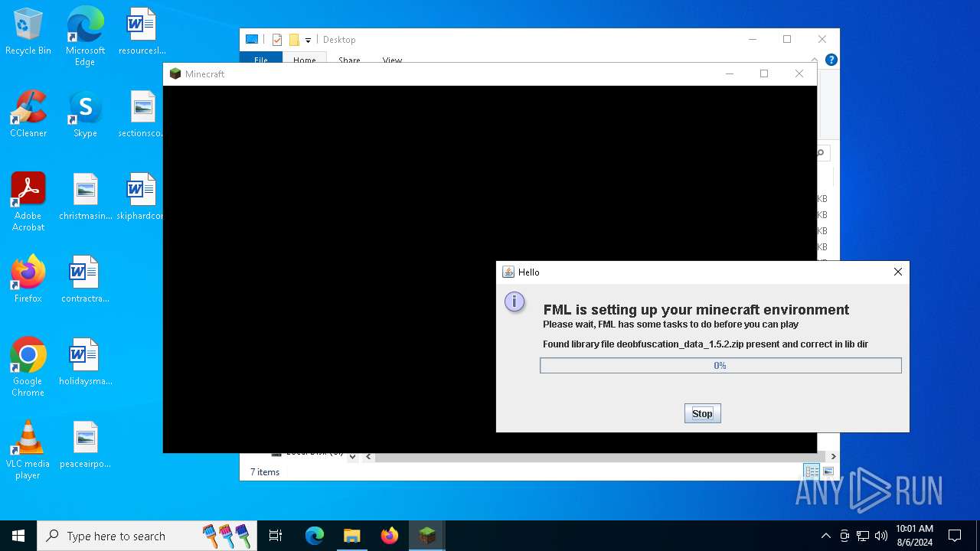The image size is (980, 551).
Task: Select the CCleaner desktop shortcut
Action: (28, 115)
